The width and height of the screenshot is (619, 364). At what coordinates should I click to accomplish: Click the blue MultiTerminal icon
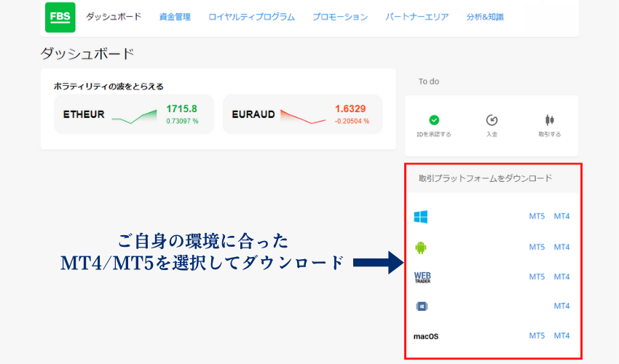(x=422, y=306)
